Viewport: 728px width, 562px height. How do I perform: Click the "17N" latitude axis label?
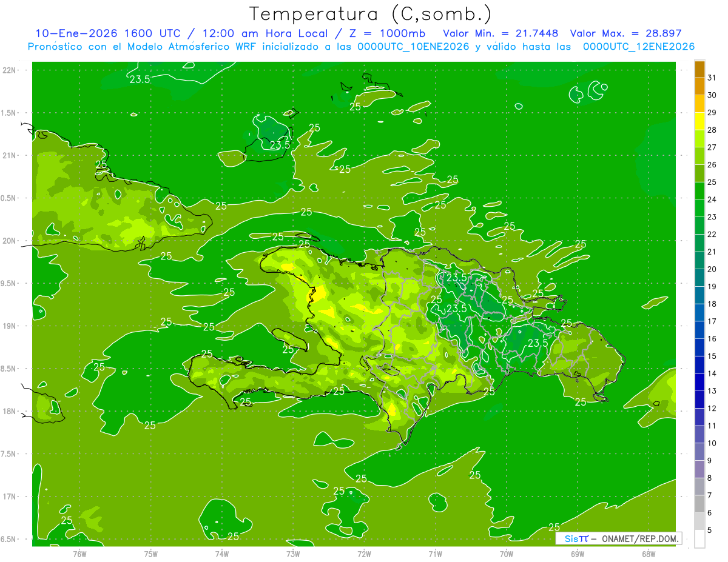tap(10, 497)
